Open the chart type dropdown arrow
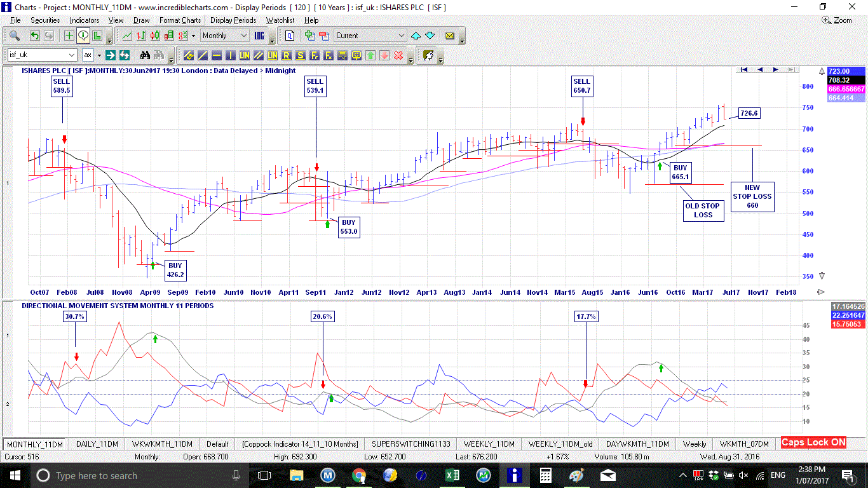 193,36
